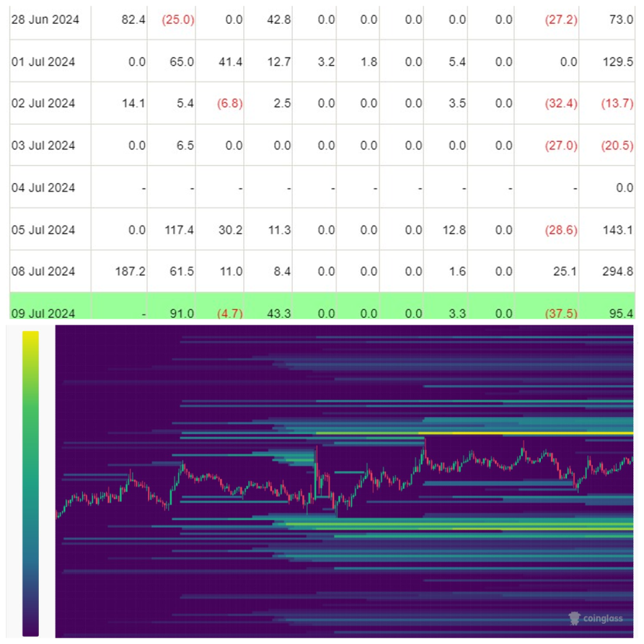Select the 01 Jul 2024 date cell
The width and height of the screenshot is (644, 644).
pyautogui.click(x=50, y=61)
